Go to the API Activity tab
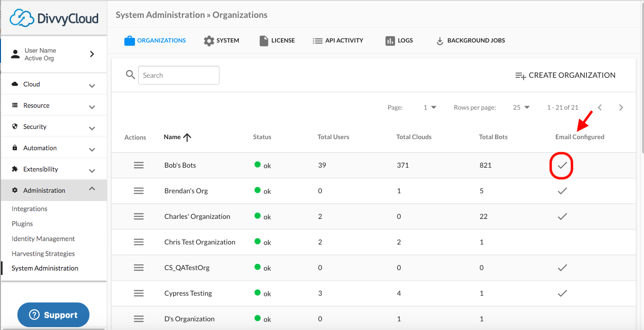Screen dimensions: 644x330 (338, 41)
